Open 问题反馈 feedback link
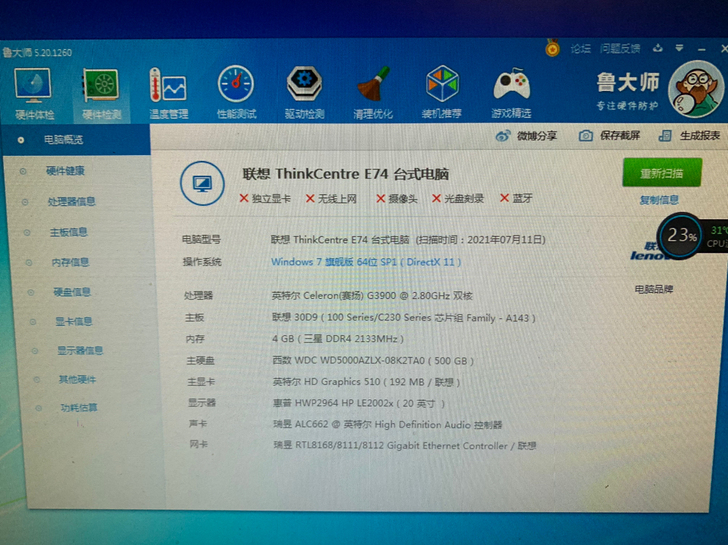The height and width of the screenshot is (545, 728). point(619,48)
